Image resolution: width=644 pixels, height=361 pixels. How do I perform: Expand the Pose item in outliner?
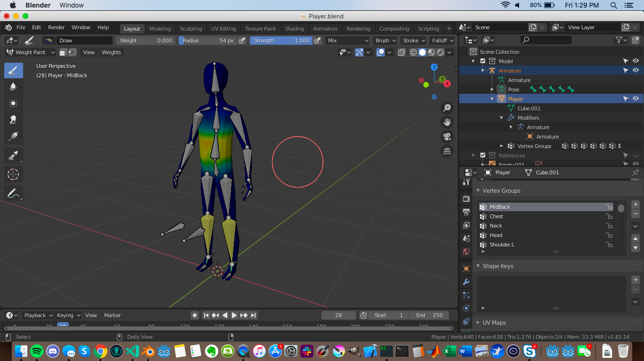[492, 90]
